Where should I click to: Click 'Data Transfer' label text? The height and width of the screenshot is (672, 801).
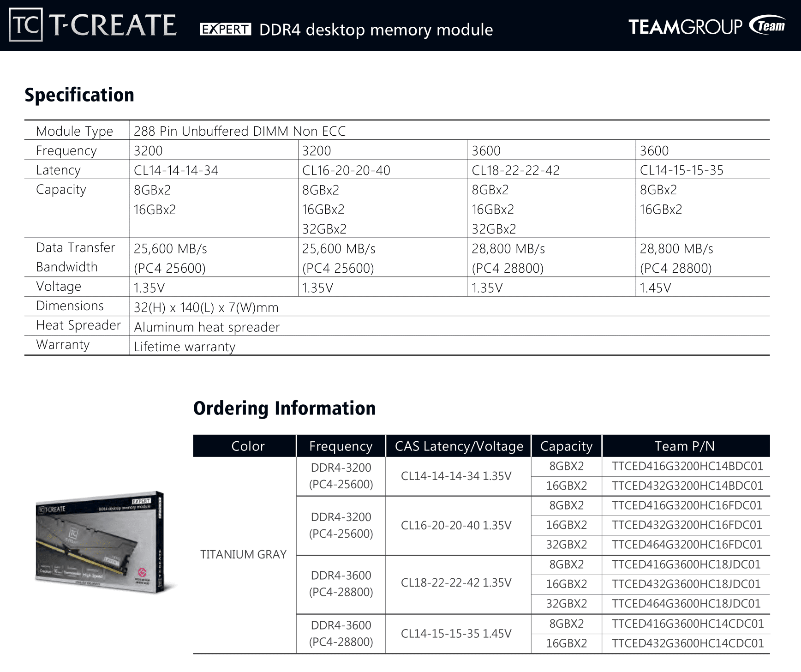(75, 247)
